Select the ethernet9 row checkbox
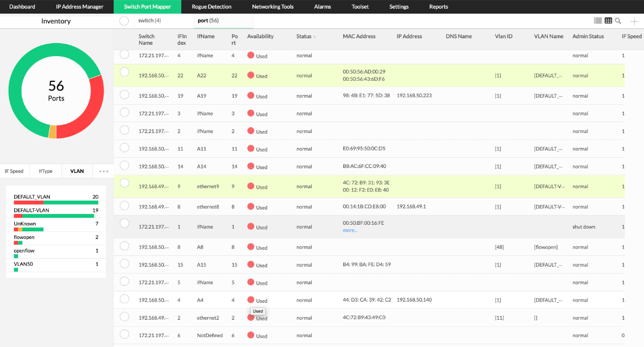Image resolution: width=644 pixels, height=347 pixels. point(124,183)
